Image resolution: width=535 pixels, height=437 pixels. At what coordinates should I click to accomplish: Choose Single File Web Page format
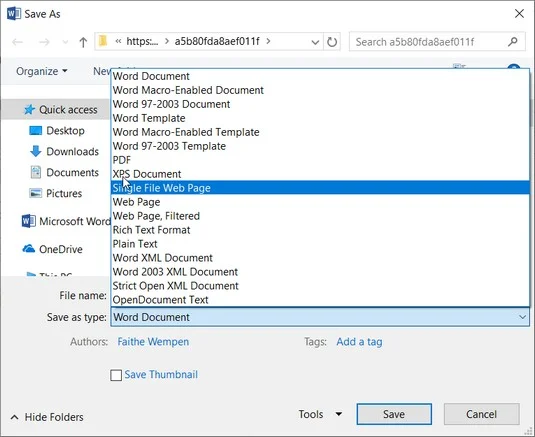pyautogui.click(x=320, y=188)
